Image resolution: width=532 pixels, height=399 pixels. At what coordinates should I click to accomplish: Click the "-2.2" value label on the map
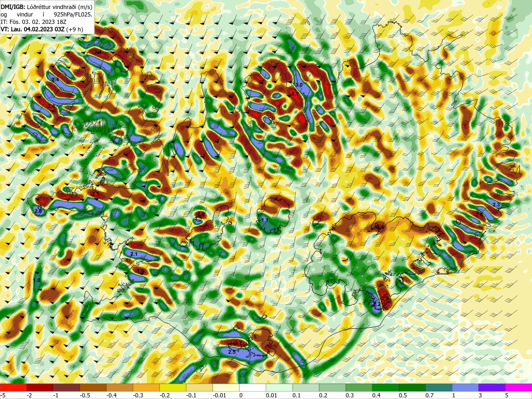click(201, 214)
